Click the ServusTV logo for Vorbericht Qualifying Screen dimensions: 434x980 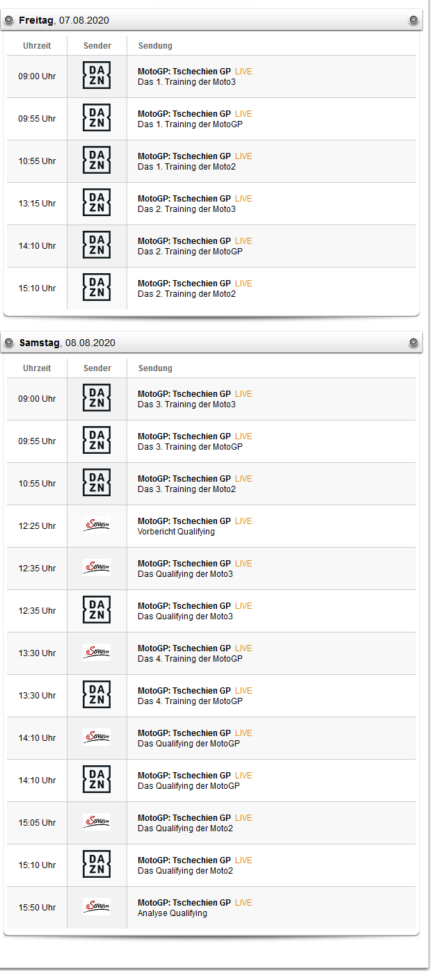pos(97,525)
